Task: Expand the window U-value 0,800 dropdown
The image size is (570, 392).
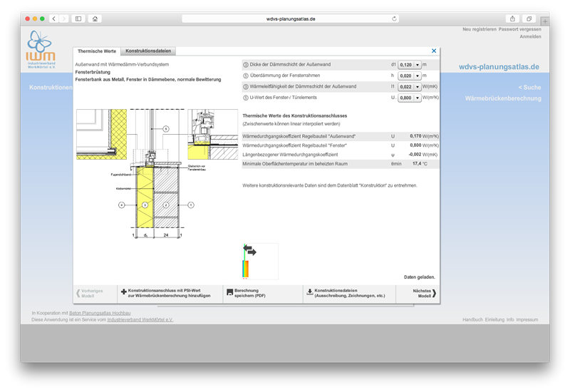Action: tap(418, 98)
